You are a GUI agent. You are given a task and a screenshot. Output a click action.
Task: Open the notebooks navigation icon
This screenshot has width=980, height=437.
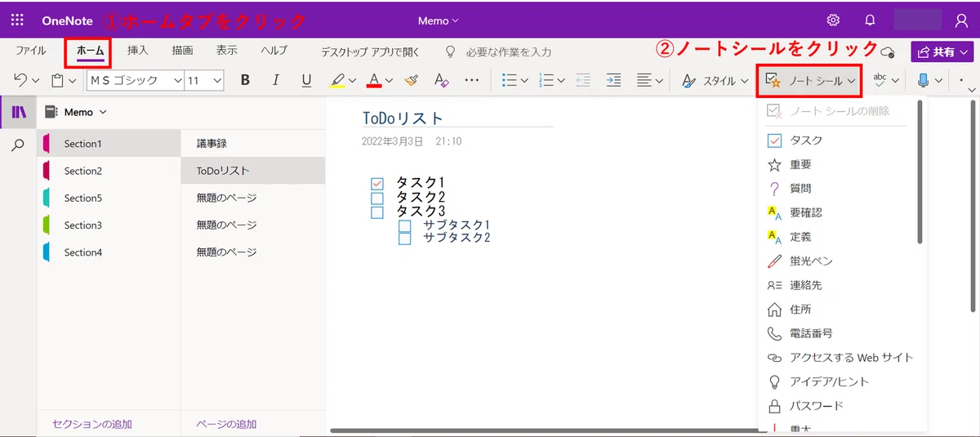pos(18,112)
